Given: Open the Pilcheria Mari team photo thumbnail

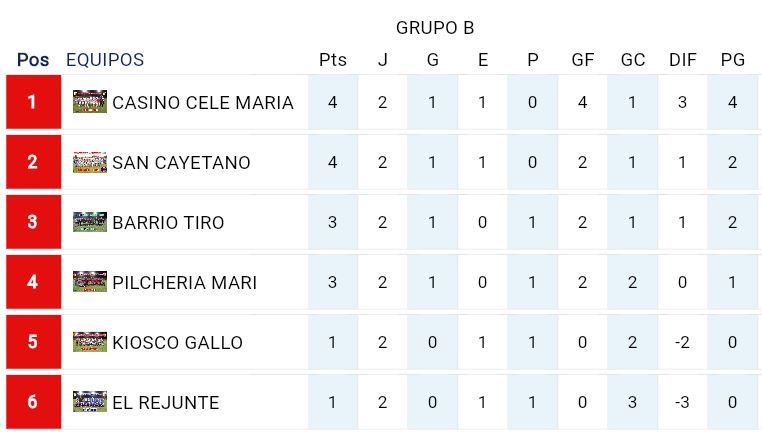Looking at the screenshot, I should 90,282.
